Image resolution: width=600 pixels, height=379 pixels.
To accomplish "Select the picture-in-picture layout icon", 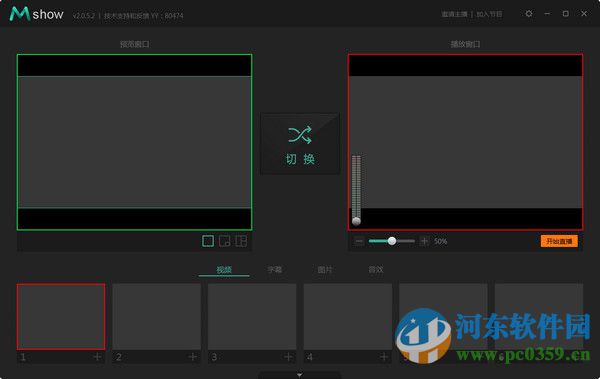I will pyautogui.click(x=225, y=241).
